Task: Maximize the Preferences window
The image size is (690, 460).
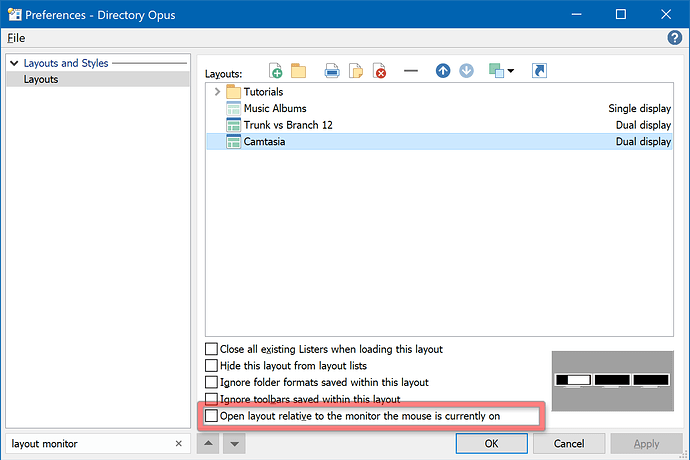Action: (621, 15)
